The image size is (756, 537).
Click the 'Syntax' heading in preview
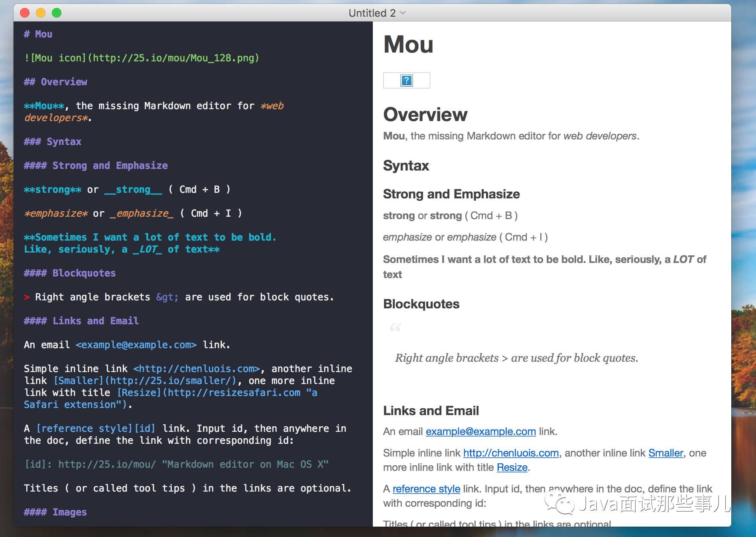click(406, 166)
